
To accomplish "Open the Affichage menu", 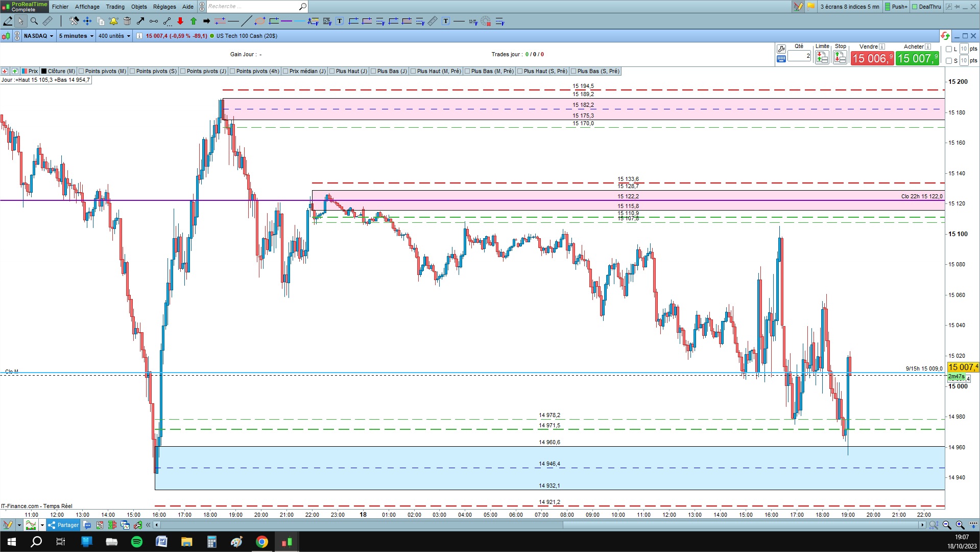I will coord(87,7).
